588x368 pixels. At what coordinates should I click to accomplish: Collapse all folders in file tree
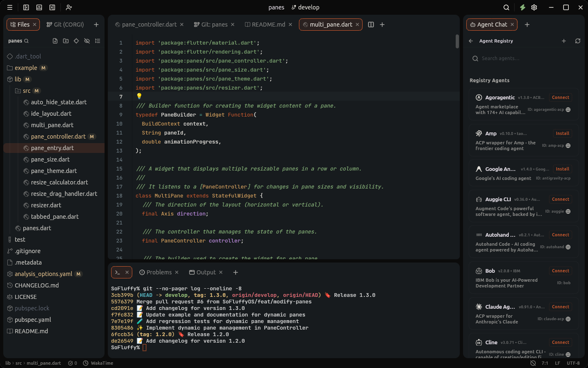coord(98,41)
